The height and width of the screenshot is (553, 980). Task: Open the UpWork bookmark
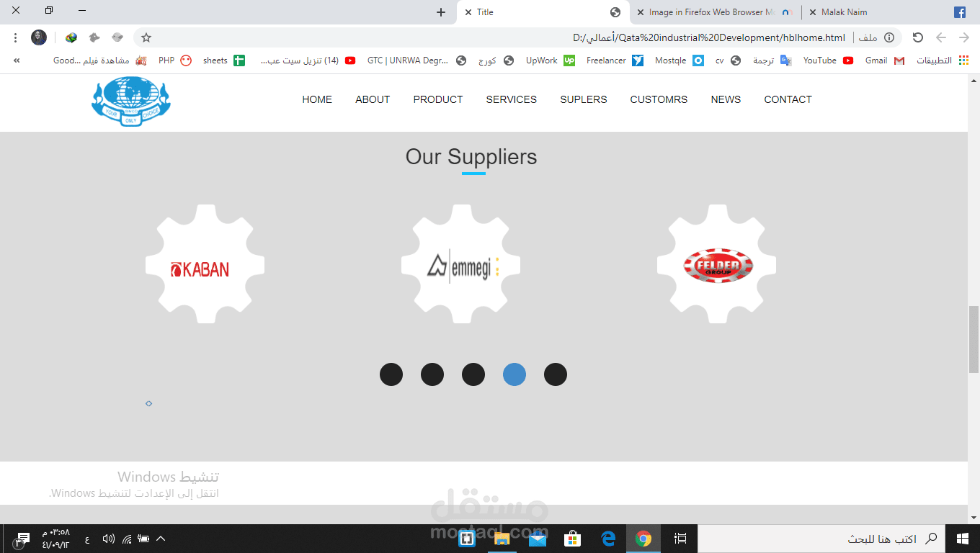point(550,60)
